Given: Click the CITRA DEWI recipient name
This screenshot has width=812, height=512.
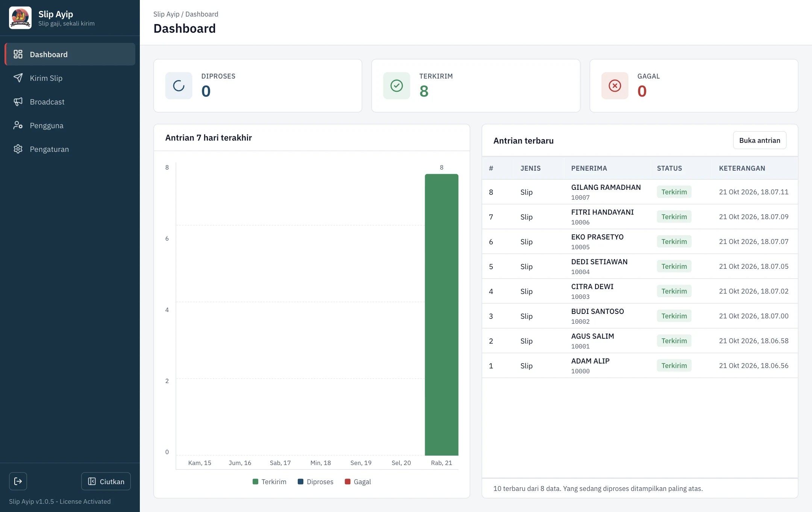Looking at the screenshot, I should (x=592, y=286).
